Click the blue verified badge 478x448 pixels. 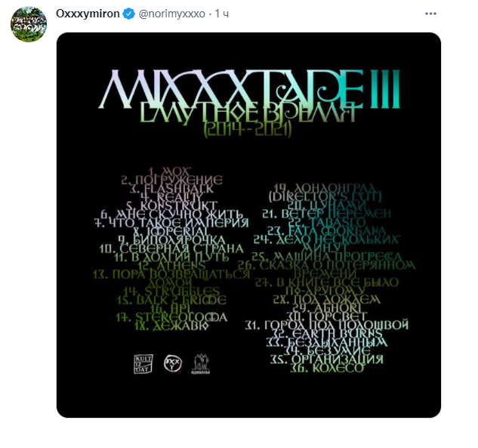click(128, 14)
